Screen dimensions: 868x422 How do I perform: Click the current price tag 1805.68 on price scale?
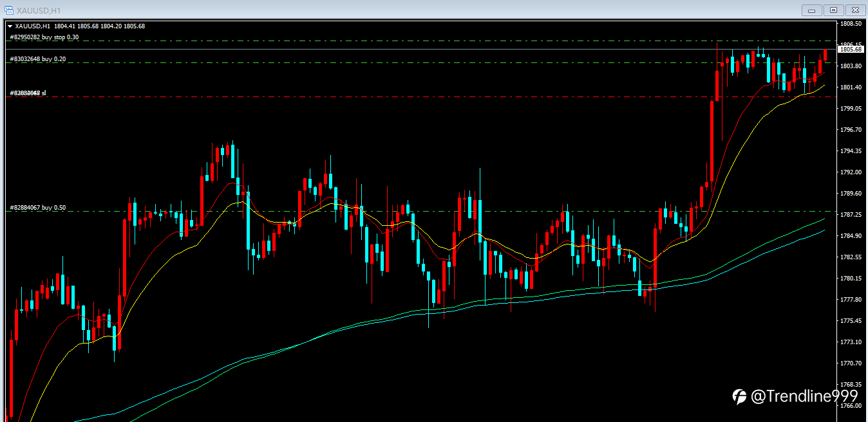[x=851, y=49]
